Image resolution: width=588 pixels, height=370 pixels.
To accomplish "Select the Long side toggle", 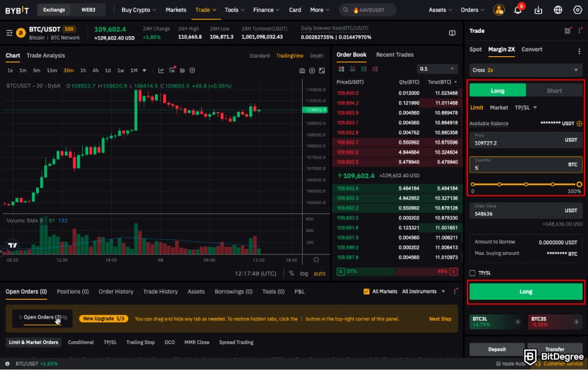I will point(498,90).
